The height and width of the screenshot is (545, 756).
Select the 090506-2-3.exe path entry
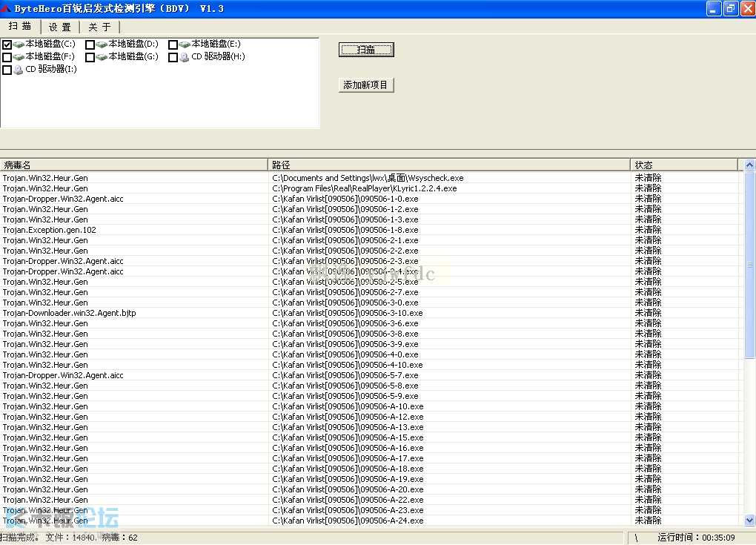(345, 261)
